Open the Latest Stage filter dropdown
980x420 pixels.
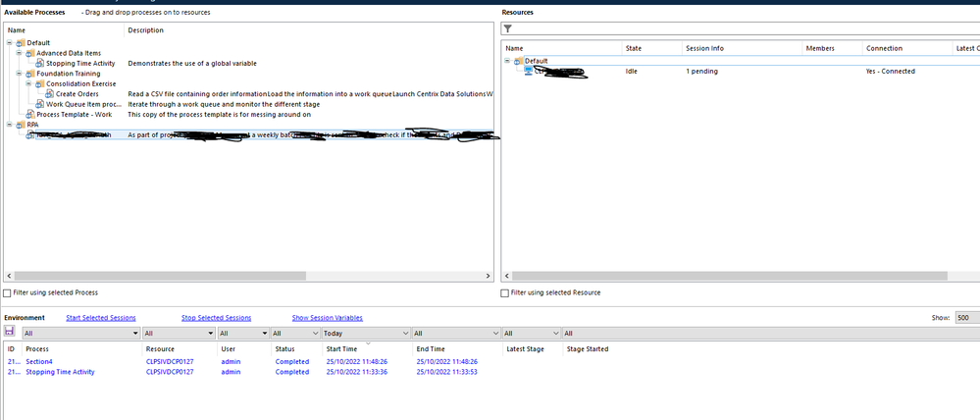(x=555, y=334)
